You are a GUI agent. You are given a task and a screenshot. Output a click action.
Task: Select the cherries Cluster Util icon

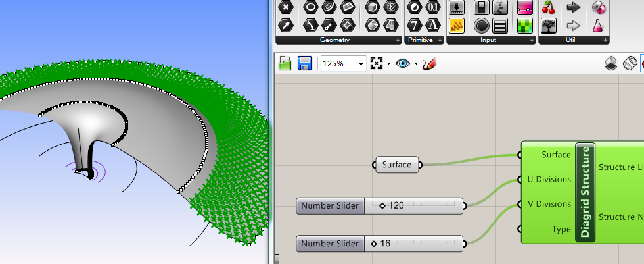click(x=548, y=7)
